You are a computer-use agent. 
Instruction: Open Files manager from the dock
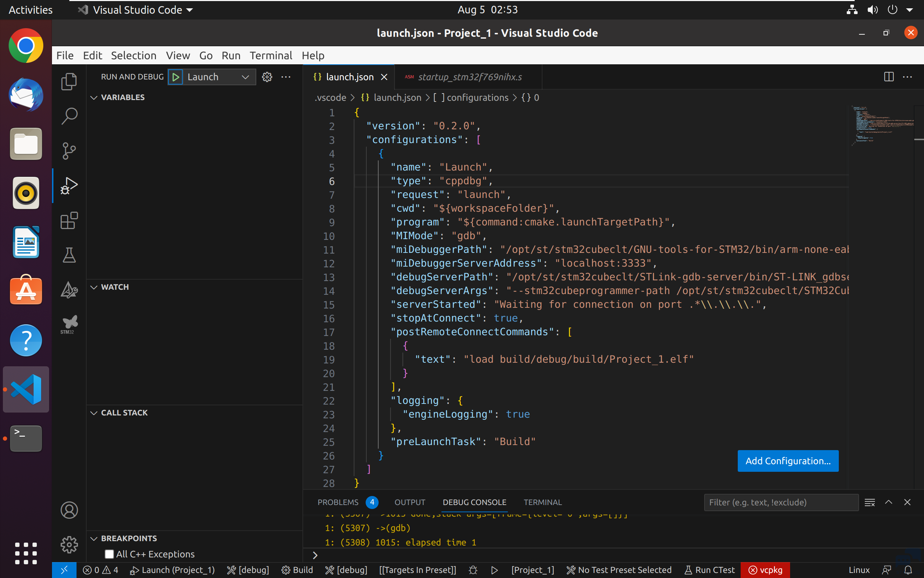pyautogui.click(x=26, y=144)
